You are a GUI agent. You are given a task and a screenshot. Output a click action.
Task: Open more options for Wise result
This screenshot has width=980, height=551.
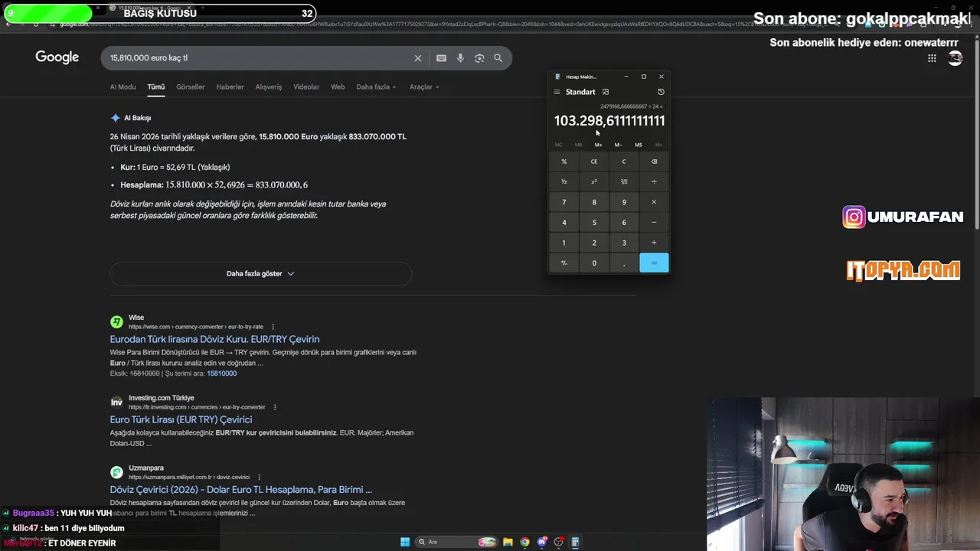(x=273, y=327)
